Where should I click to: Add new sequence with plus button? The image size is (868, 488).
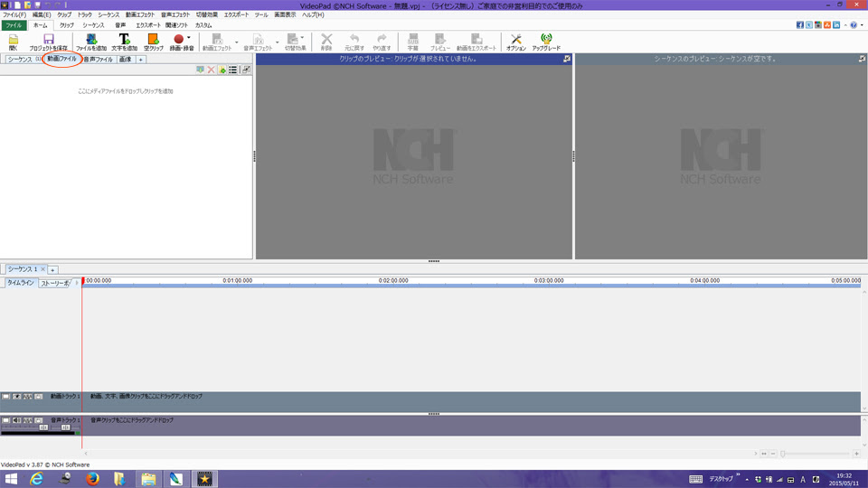[52, 270]
